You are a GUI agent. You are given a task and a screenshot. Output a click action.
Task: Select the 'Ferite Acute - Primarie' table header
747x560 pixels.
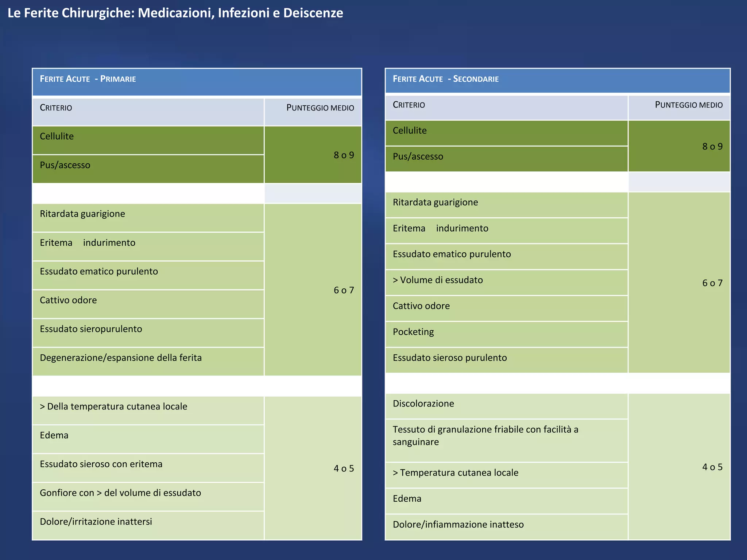coord(197,82)
